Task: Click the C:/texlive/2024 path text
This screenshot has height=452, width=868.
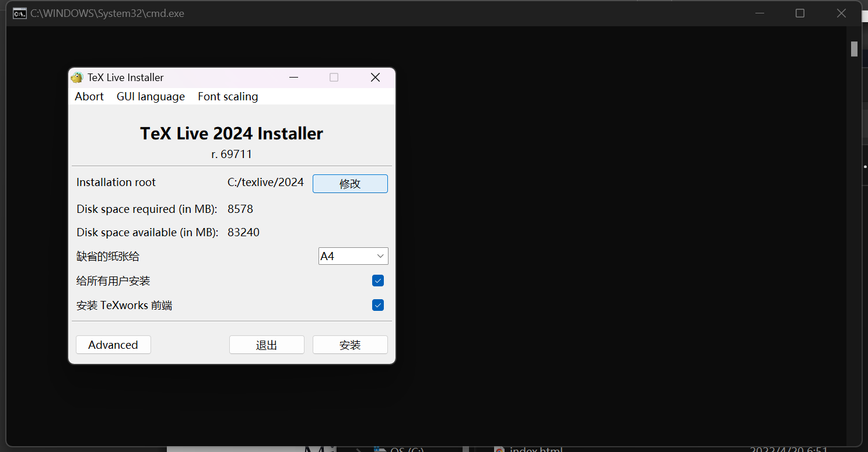Action: [x=265, y=183]
